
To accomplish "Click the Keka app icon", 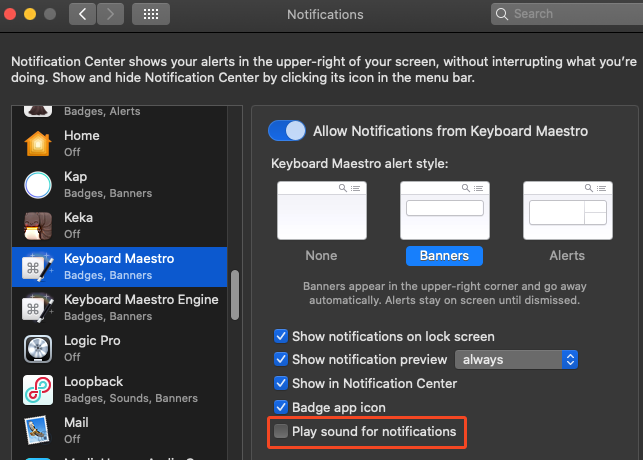I will [x=38, y=225].
